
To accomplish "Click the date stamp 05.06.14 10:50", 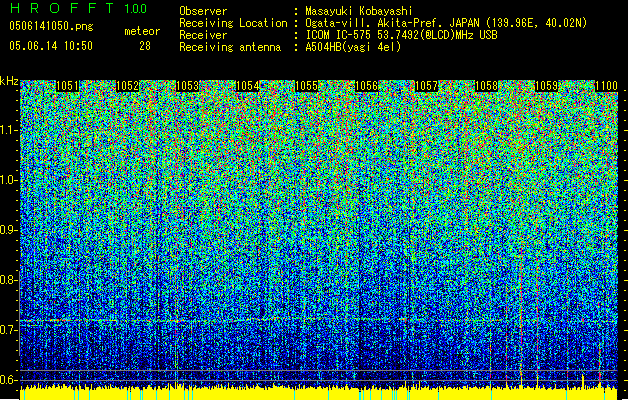I will [50, 45].
